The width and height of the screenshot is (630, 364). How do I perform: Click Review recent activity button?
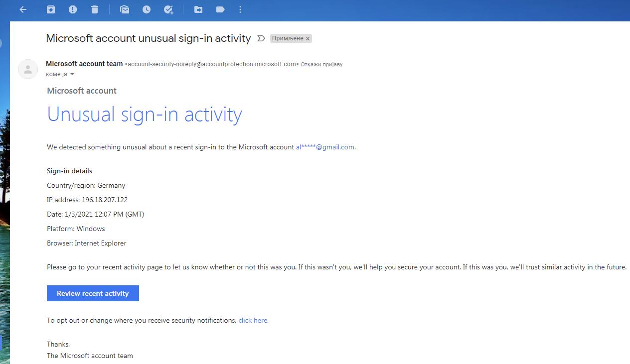tap(93, 293)
